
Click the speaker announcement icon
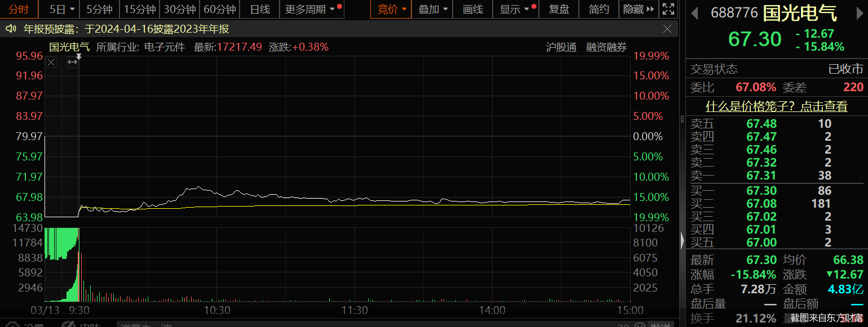[x=10, y=29]
